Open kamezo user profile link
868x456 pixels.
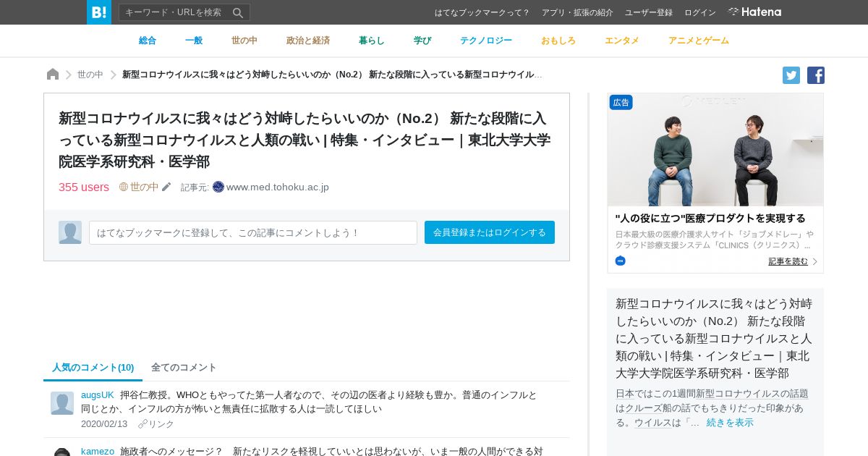[98, 451]
